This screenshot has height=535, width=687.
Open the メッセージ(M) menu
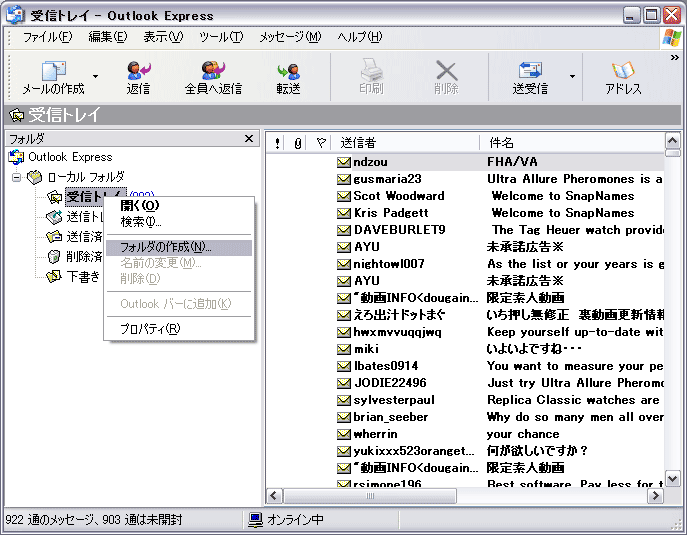tap(290, 37)
